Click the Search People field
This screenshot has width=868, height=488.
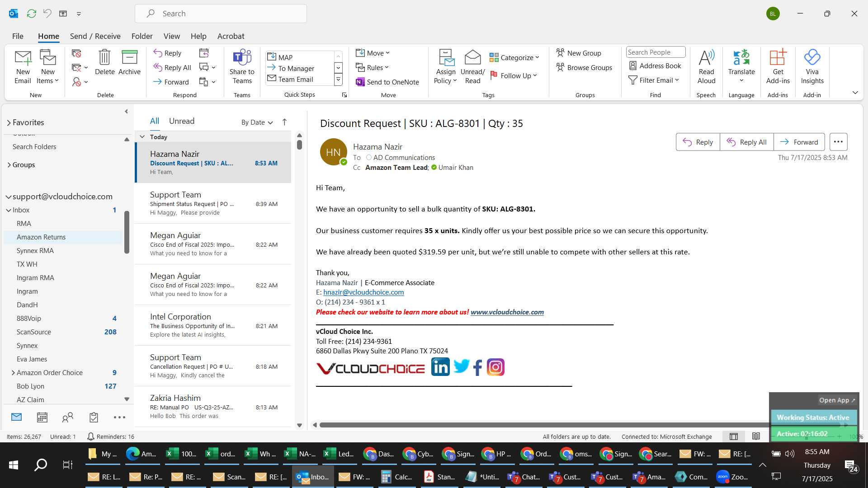(x=656, y=52)
